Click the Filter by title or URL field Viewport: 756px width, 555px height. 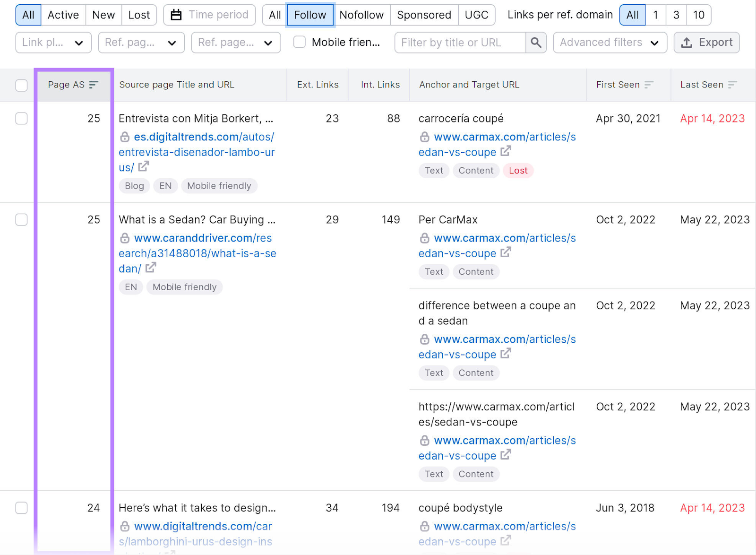click(460, 43)
